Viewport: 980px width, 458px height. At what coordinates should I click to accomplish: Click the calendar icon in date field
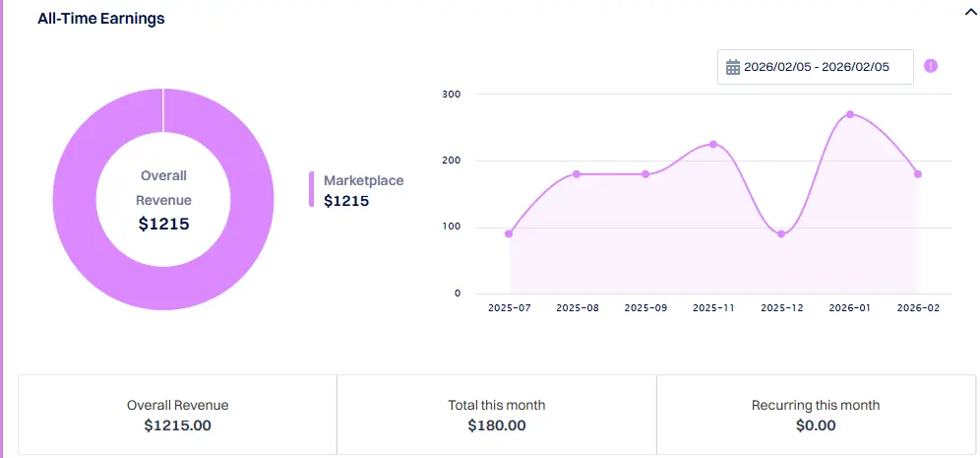733,67
